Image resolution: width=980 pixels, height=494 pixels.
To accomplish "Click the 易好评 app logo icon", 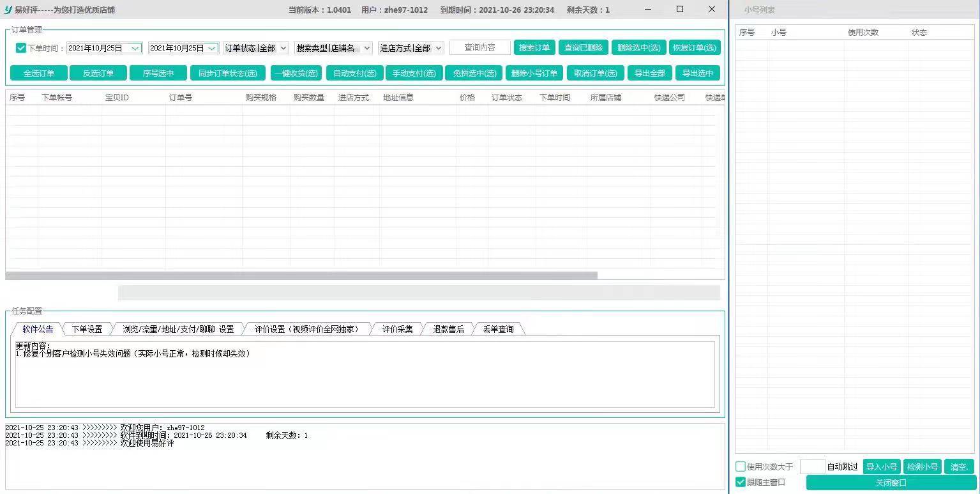I will pos(8,10).
